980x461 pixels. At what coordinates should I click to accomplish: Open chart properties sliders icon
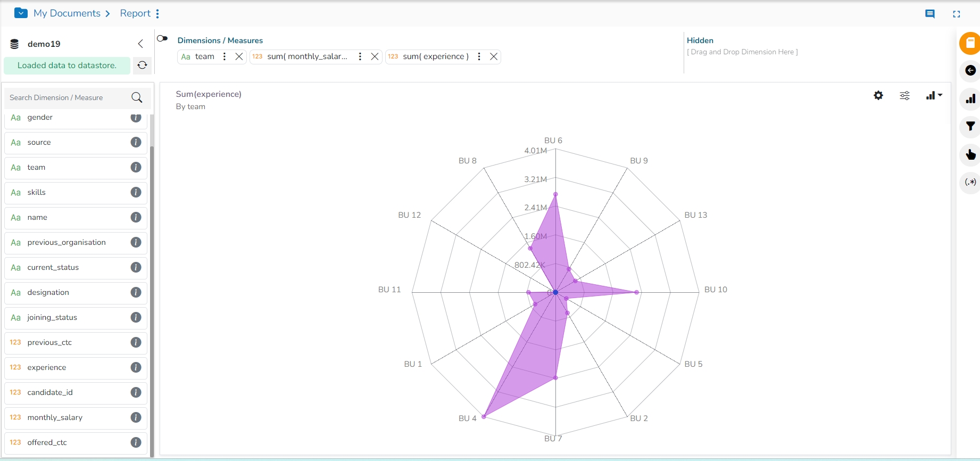click(x=904, y=96)
